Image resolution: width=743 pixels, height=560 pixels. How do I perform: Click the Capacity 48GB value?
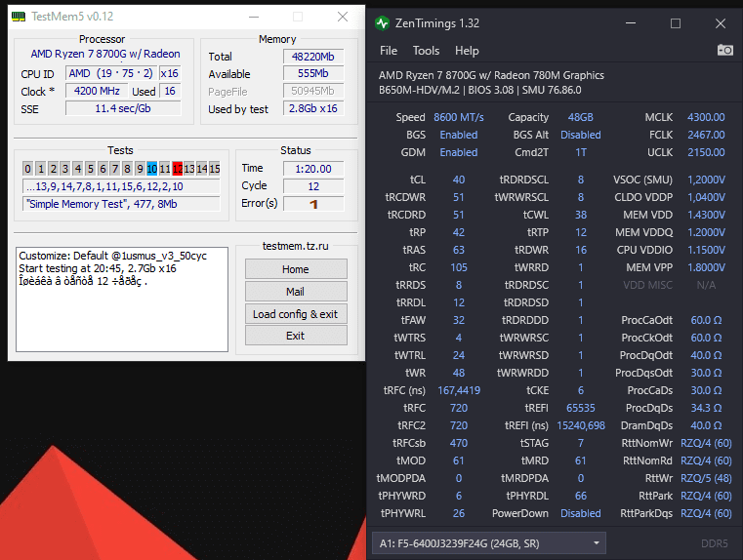(581, 117)
